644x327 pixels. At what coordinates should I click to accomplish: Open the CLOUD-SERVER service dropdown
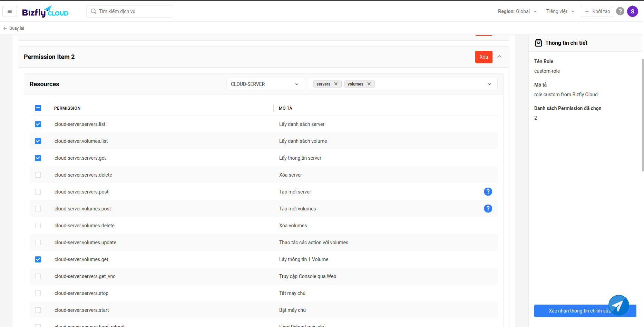(x=265, y=84)
